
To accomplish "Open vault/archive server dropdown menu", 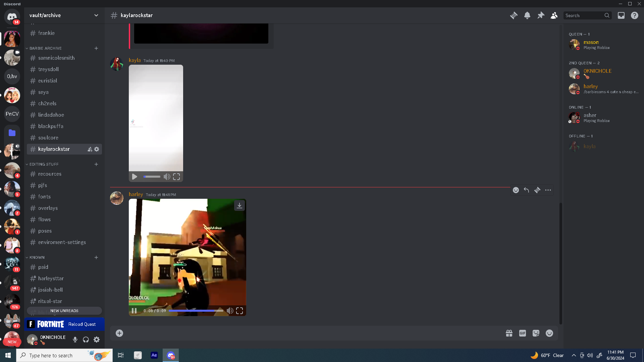I will click(x=64, y=15).
